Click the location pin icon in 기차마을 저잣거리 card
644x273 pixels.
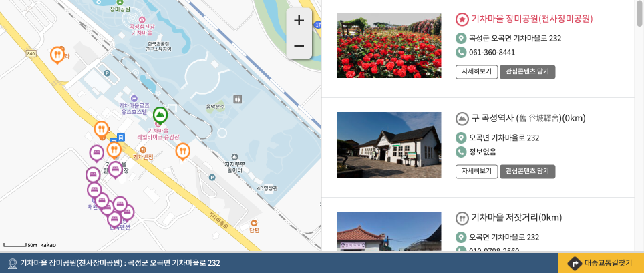(x=461, y=237)
